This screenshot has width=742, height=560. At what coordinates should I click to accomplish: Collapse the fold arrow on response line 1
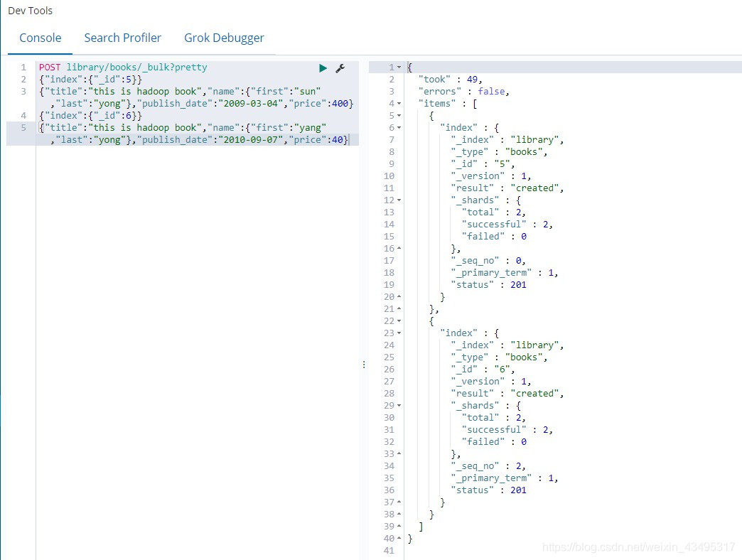[399, 68]
